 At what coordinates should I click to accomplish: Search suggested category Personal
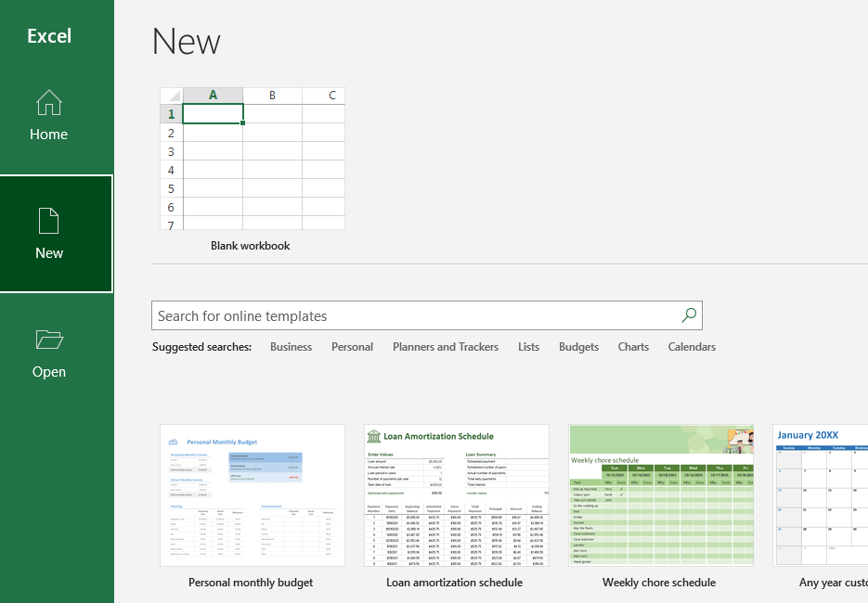(352, 347)
